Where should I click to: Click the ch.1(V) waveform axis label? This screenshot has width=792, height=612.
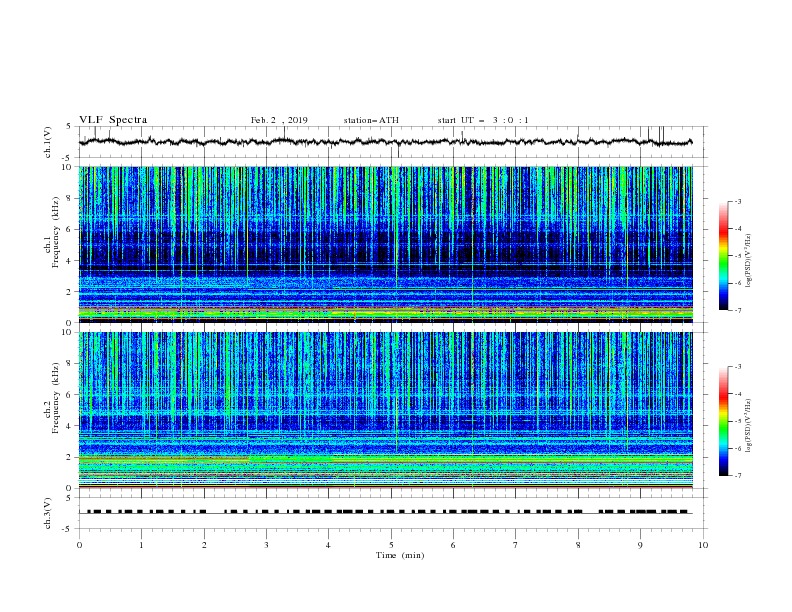click(x=49, y=142)
